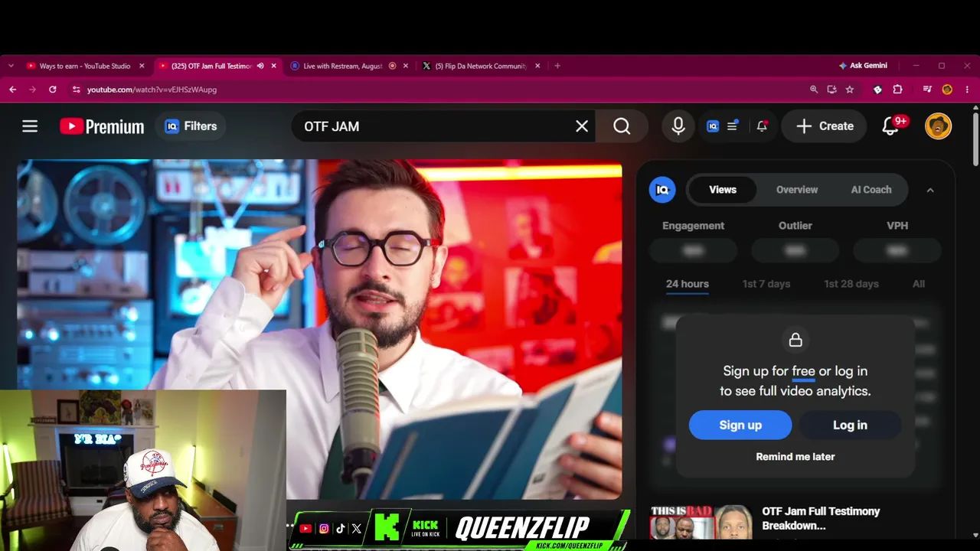980x551 pixels.
Task: Open YouTube notifications bell with 9+ badge
Action: point(891,126)
